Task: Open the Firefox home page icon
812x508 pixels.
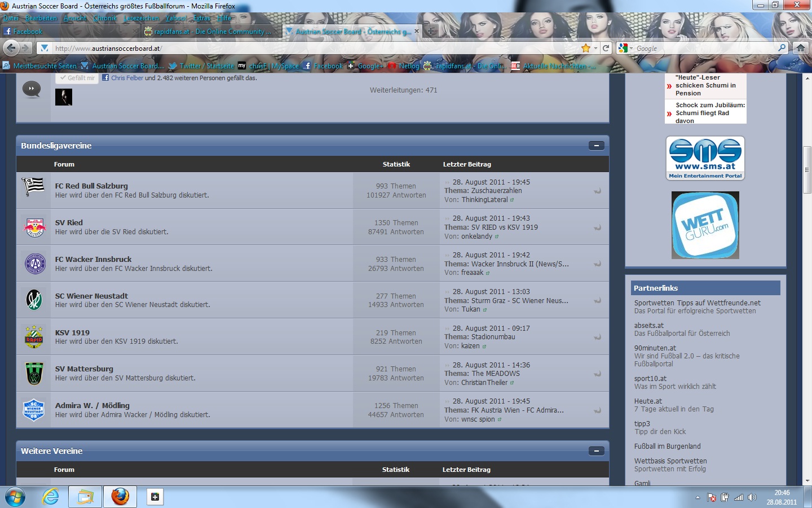Action: pos(800,48)
